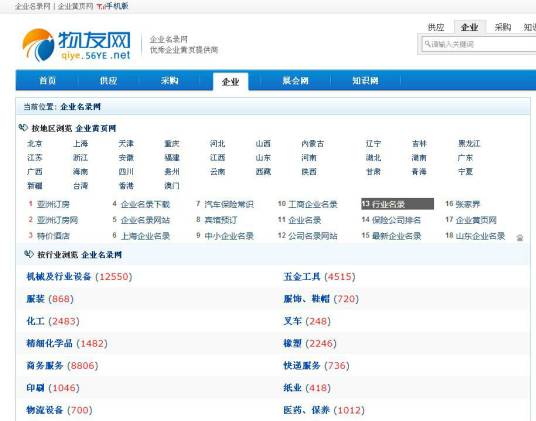
Task: Browse companies in 宁夏
Action: pyautogui.click(x=465, y=172)
